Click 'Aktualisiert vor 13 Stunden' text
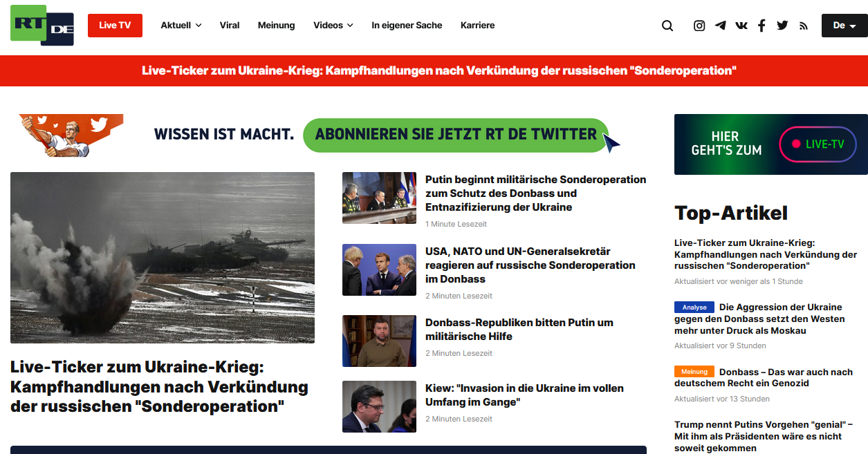868x454 pixels. [722, 399]
